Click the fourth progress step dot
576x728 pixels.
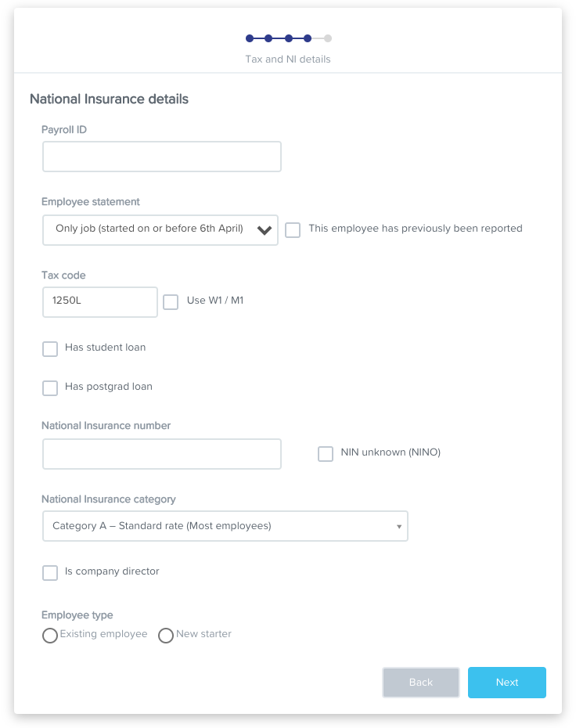click(x=308, y=38)
